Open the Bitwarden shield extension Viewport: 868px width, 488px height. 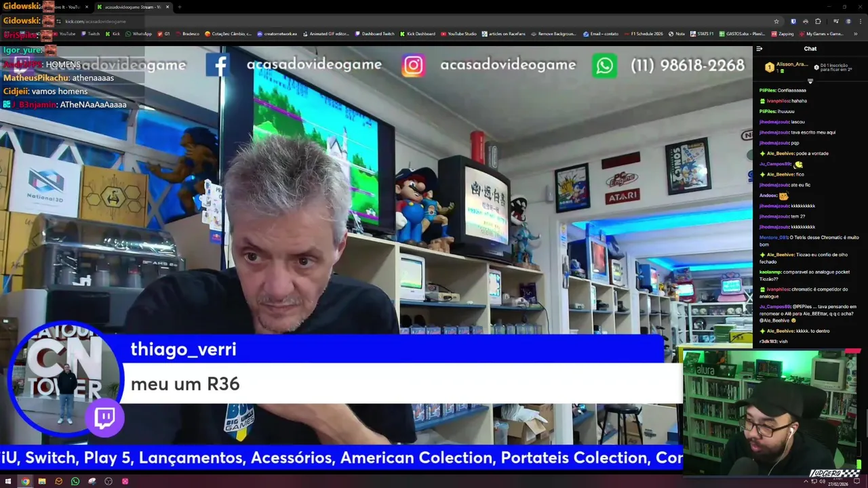793,21
